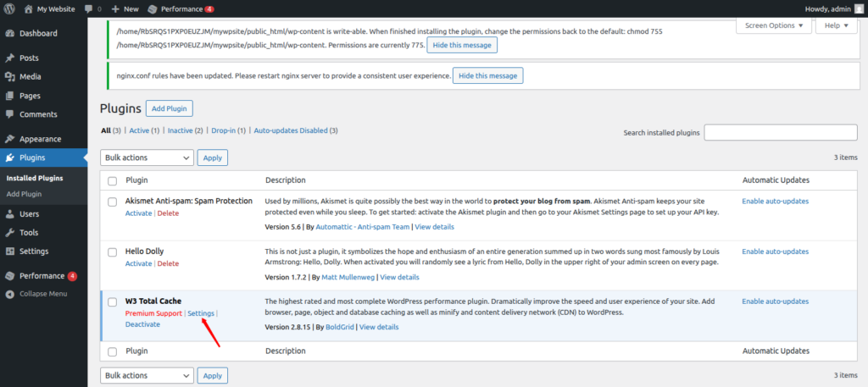This screenshot has height=387, width=868.
Task: Activate the Akismet Anti-spam plugin
Action: [x=138, y=213]
